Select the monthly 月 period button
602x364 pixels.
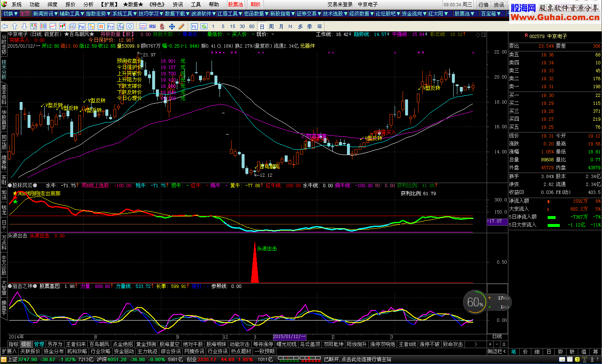(281, 26)
